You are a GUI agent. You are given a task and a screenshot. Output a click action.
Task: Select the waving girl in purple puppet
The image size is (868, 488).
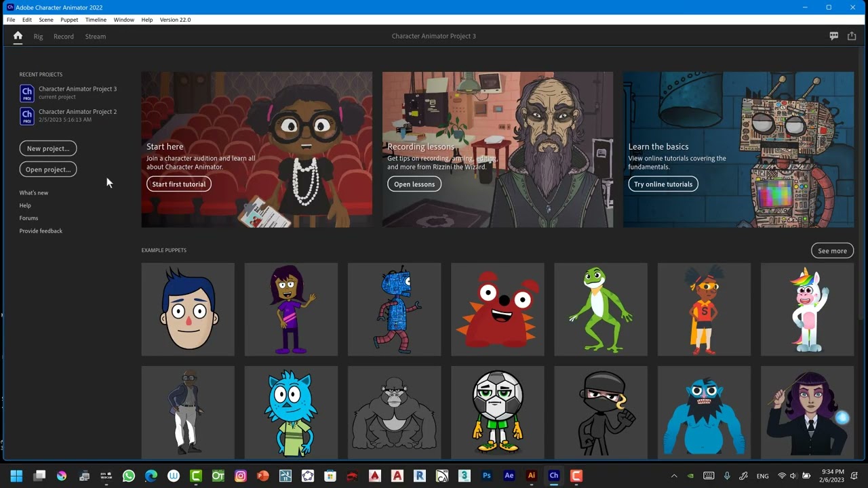pyautogui.click(x=291, y=309)
